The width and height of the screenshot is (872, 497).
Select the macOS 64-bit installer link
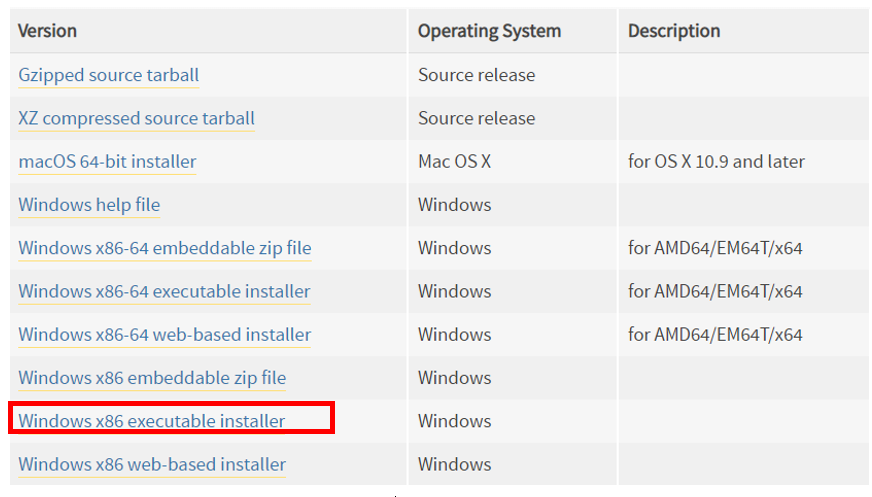(107, 162)
